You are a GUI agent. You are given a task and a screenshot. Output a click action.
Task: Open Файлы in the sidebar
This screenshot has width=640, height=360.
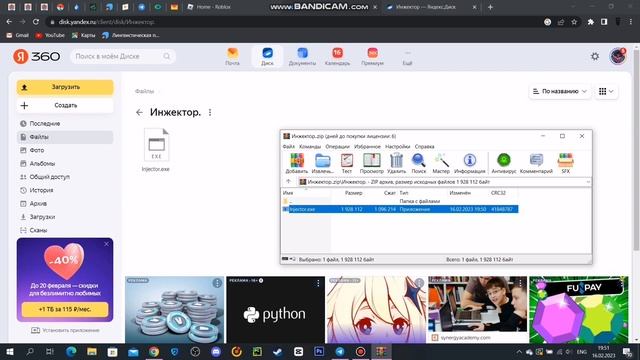(65, 137)
